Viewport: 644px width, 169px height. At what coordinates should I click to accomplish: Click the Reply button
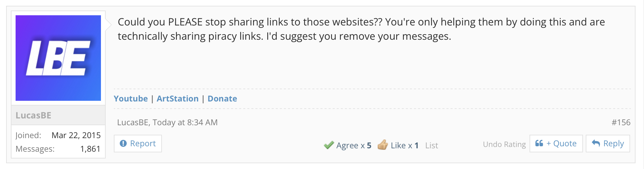point(608,144)
